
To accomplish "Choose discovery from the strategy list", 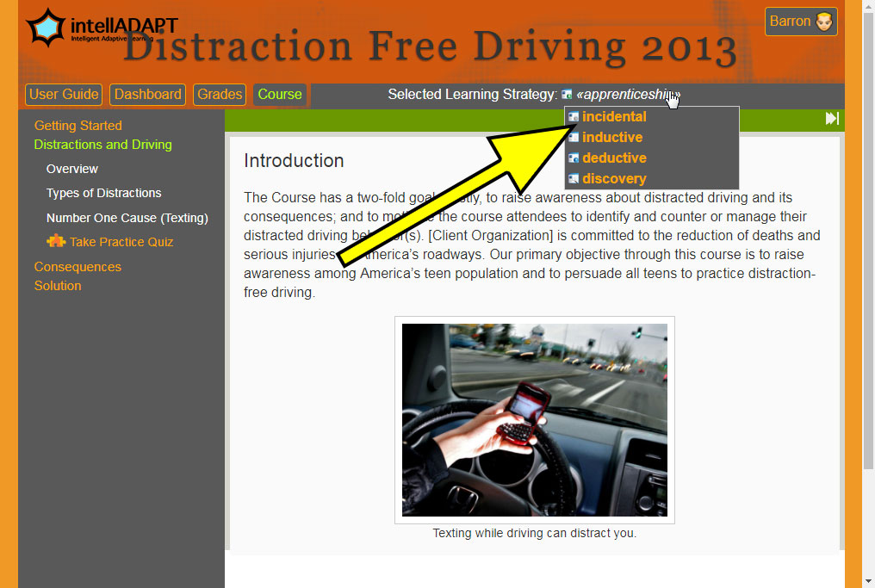I will click(614, 178).
